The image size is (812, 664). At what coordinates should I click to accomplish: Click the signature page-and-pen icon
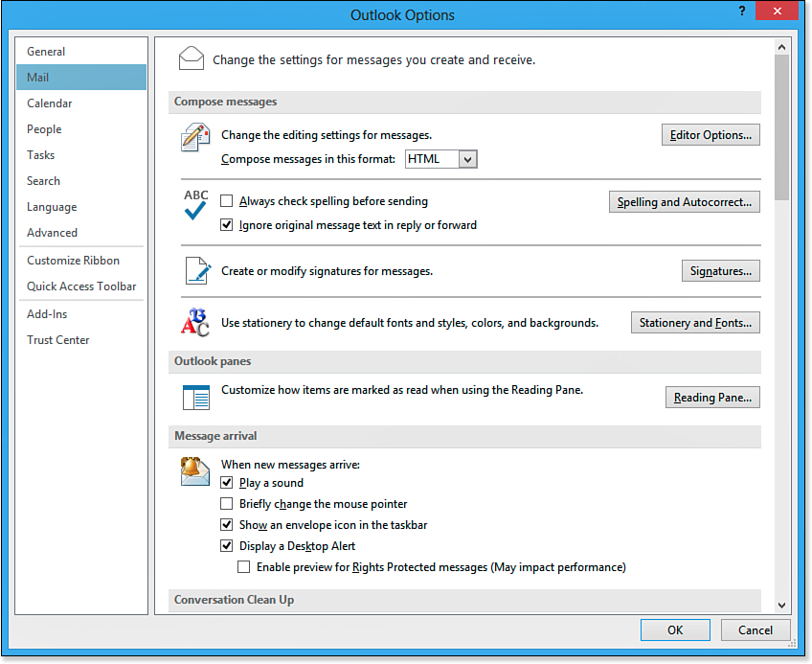[x=196, y=271]
